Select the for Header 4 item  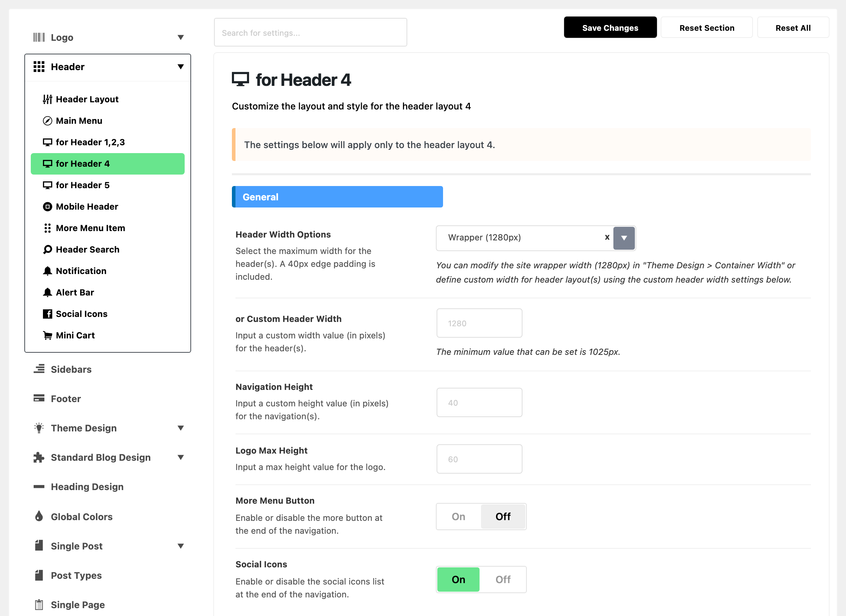(107, 164)
